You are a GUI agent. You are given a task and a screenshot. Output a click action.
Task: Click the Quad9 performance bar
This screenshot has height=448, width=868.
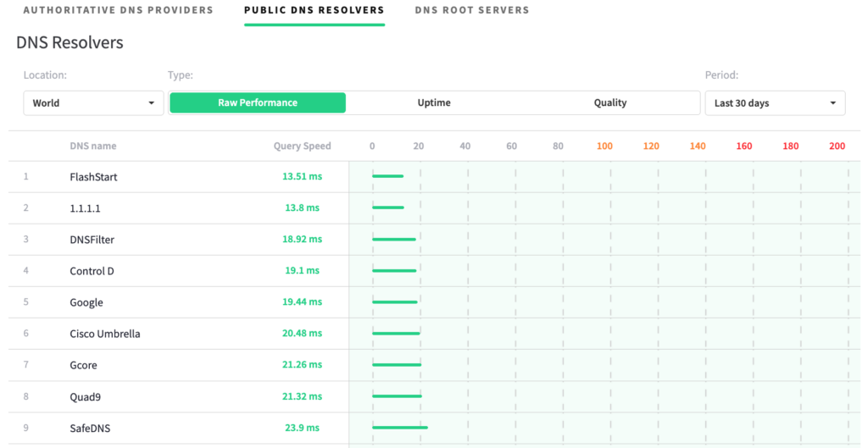[x=397, y=396]
